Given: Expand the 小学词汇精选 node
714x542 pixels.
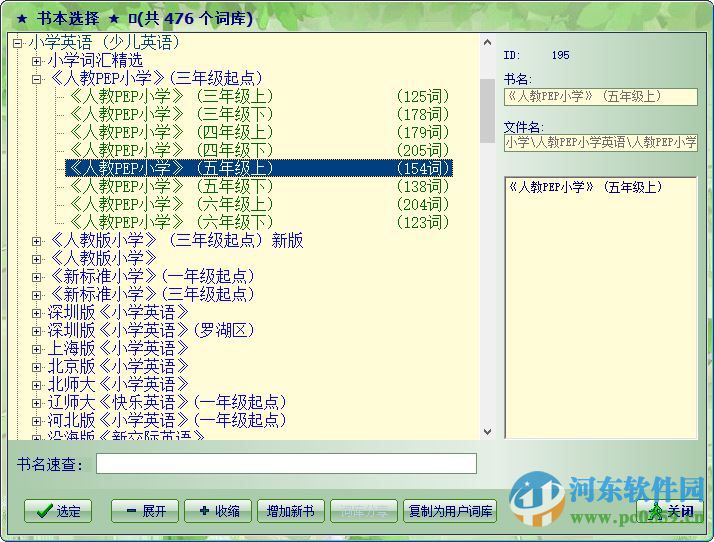Looking at the screenshot, I should [36, 61].
